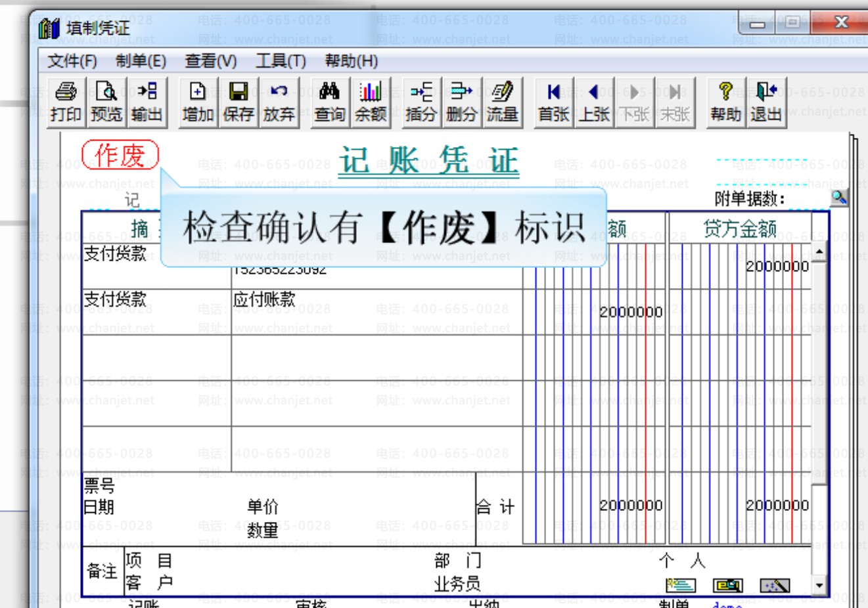
Task: Open the 文件(F) menu
Action: (x=72, y=61)
